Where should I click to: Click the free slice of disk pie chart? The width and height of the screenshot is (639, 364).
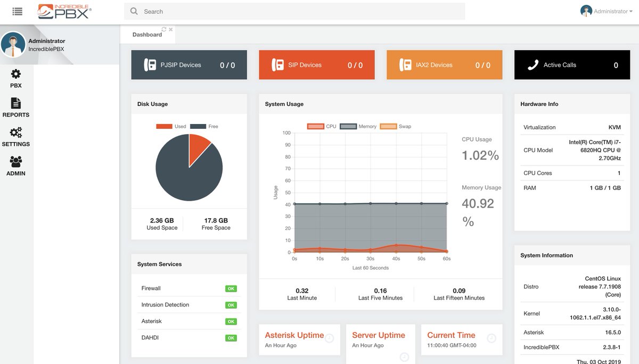click(184, 176)
